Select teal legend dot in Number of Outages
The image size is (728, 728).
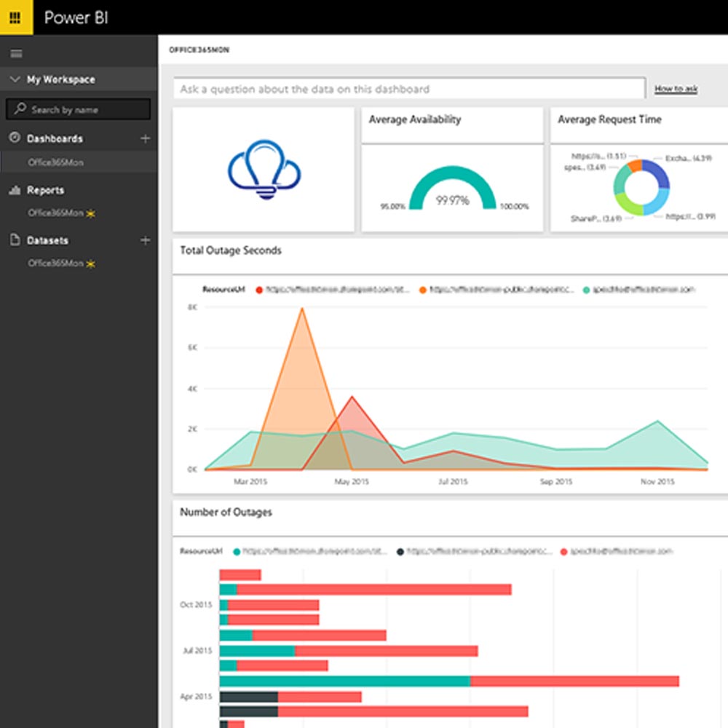tap(237, 552)
